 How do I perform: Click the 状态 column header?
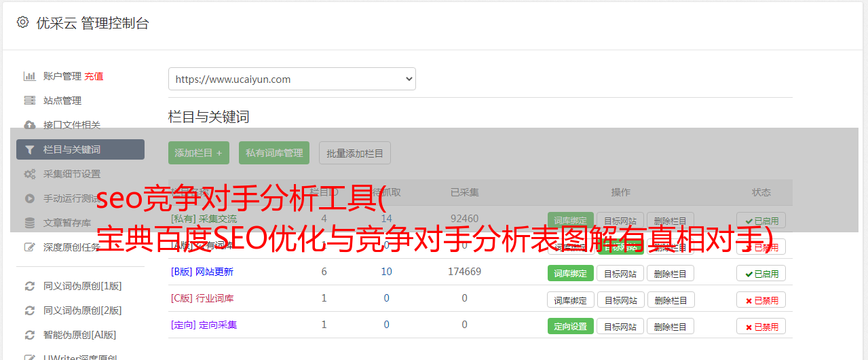(x=761, y=192)
